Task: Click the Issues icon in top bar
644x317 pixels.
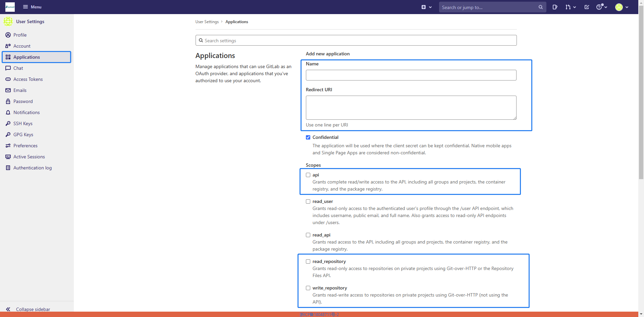Action: (555, 7)
